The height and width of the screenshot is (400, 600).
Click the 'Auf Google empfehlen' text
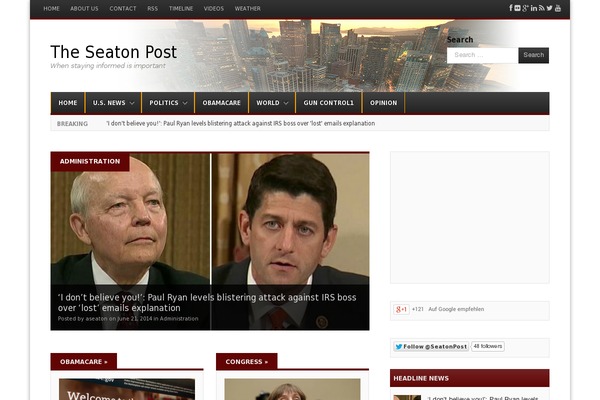(x=456, y=309)
